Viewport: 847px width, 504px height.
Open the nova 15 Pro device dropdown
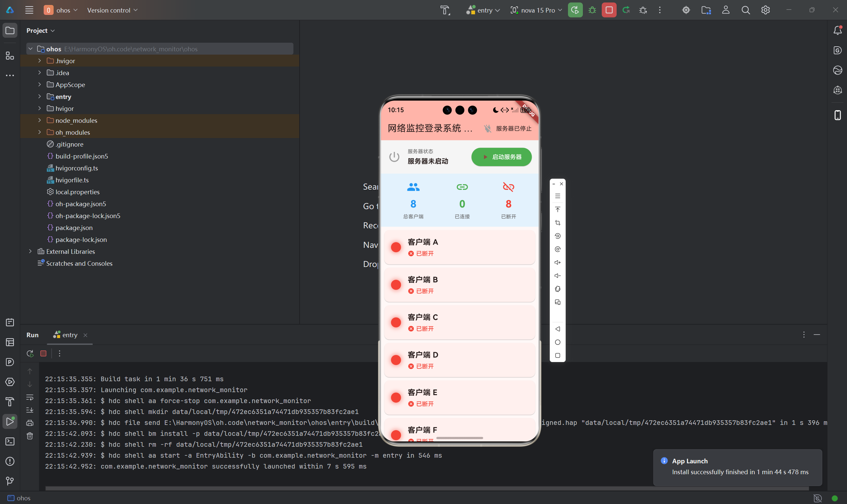[537, 10]
